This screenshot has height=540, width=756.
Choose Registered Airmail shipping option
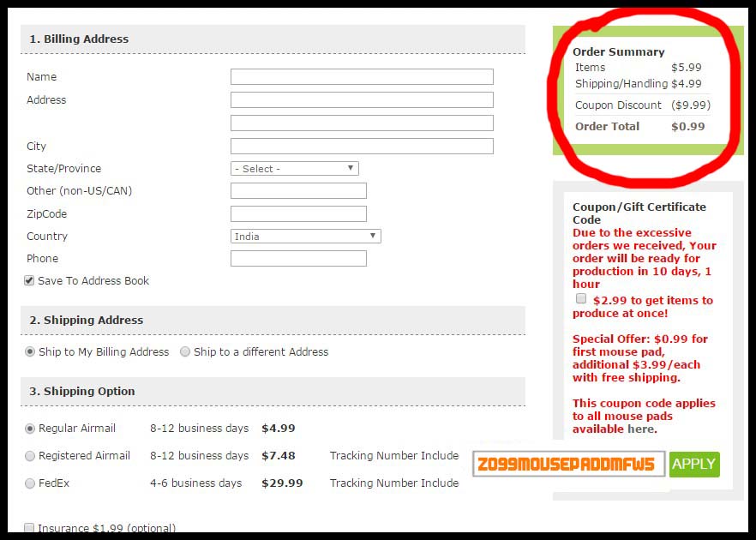pos(31,456)
